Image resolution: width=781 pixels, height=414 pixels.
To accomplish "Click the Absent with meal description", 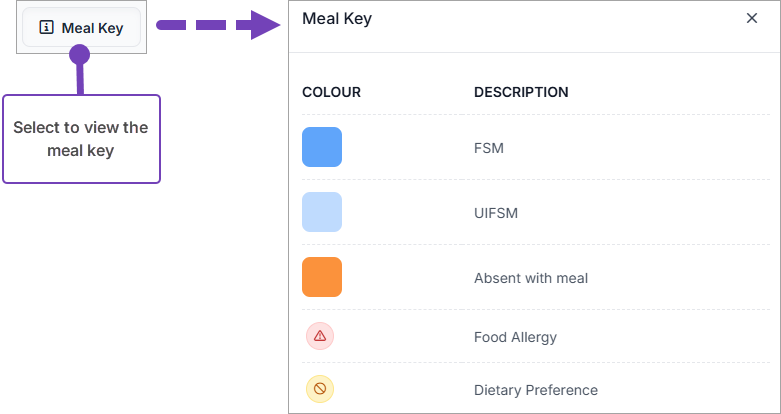I will pyautogui.click(x=531, y=278).
